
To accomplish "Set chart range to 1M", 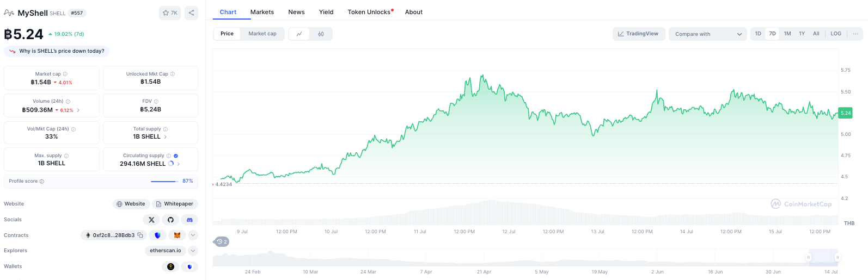I will click(x=787, y=34).
